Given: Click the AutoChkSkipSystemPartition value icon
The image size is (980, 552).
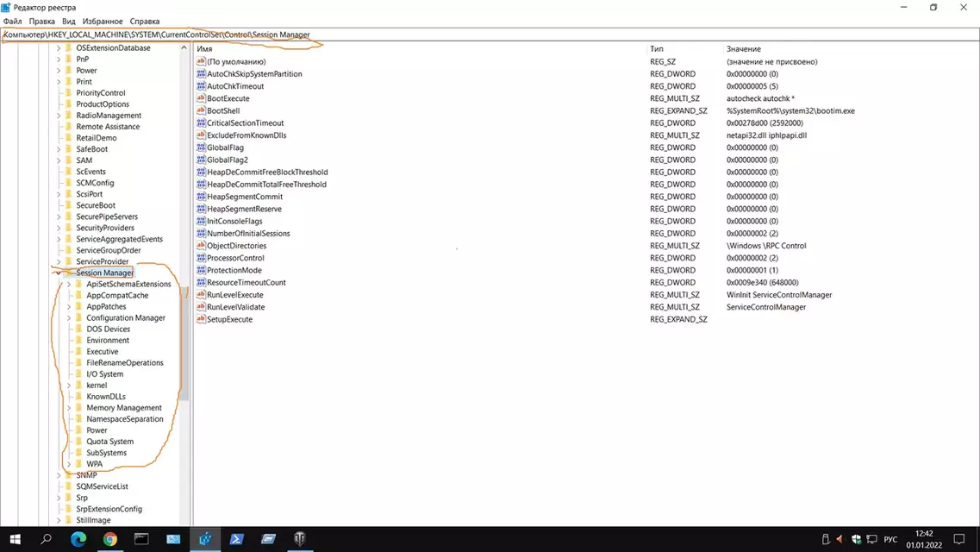Looking at the screenshot, I should tap(201, 74).
